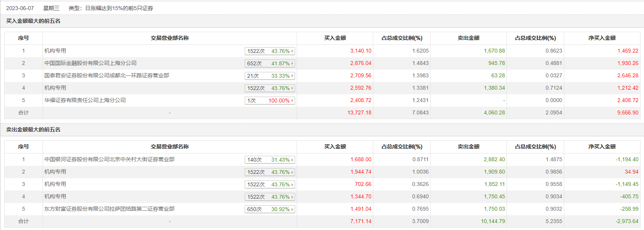
Task: Click 华福证券有限责任公司上海分公司 name
Action: coord(85,100)
